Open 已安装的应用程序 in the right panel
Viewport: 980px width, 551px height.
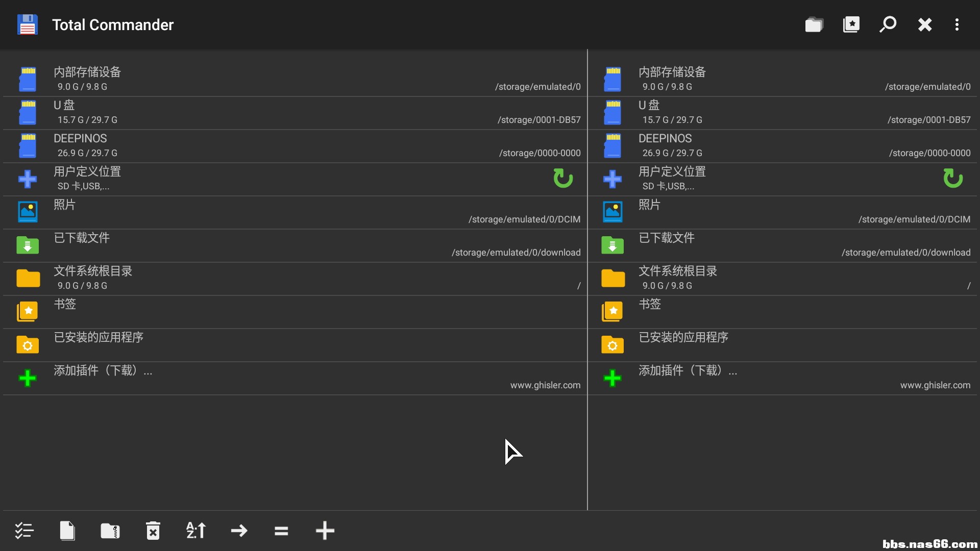(x=782, y=345)
